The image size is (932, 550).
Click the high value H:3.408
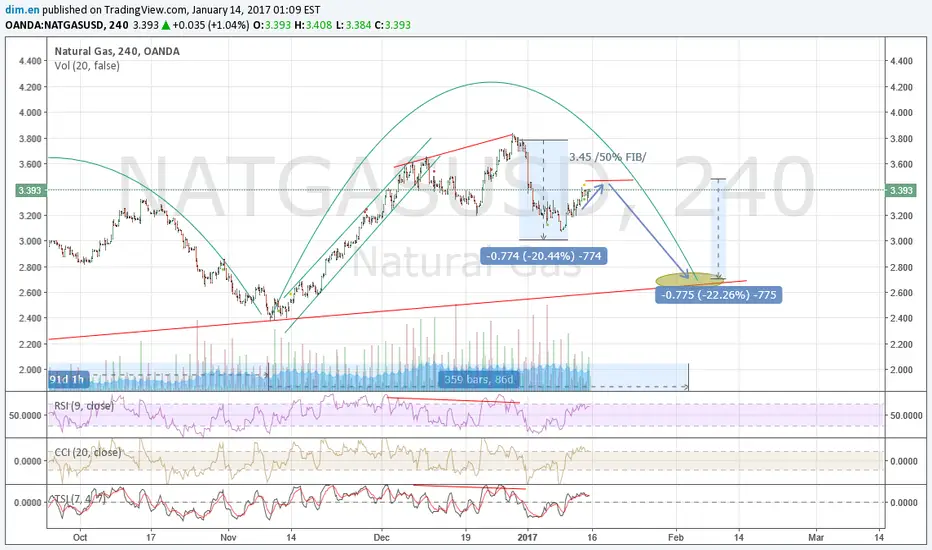313,25
